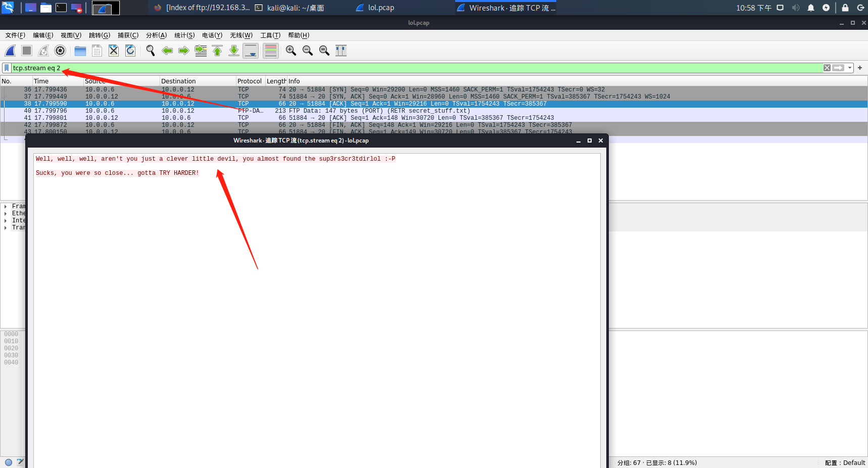Expand the Ethernet tree item in packet details
This screenshot has height=468, width=868.
pyautogui.click(x=6, y=213)
